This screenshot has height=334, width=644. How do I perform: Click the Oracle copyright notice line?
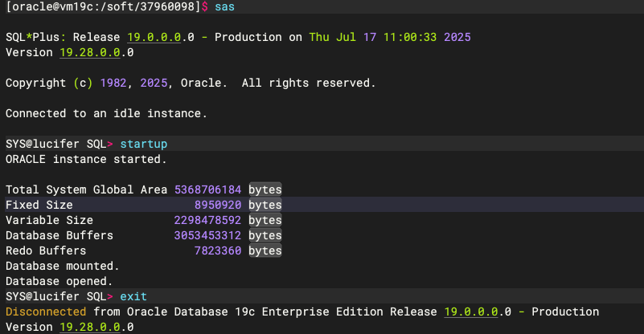pyautogui.click(x=190, y=83)
